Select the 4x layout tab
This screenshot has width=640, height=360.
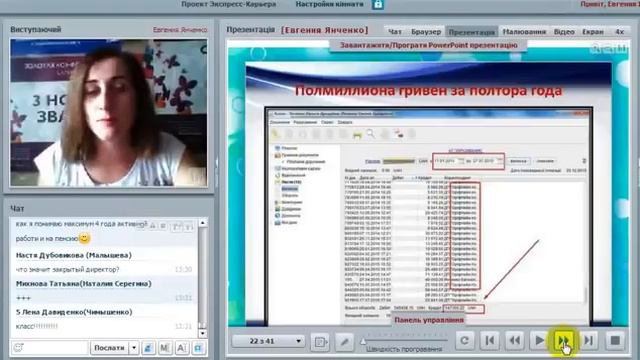(620, 31)
